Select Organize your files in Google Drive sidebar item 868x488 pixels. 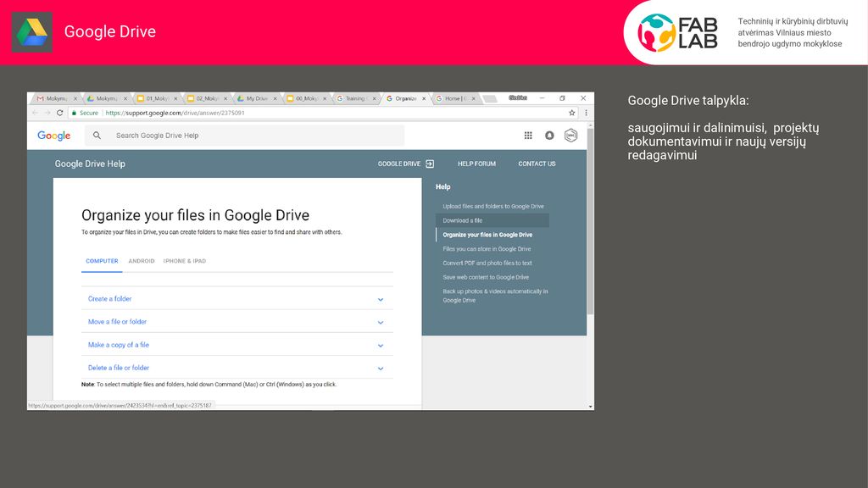[487, 235]
